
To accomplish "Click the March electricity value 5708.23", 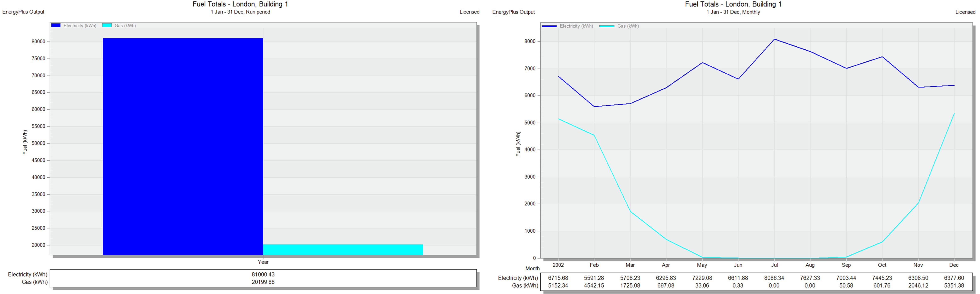I will (630, 278).
